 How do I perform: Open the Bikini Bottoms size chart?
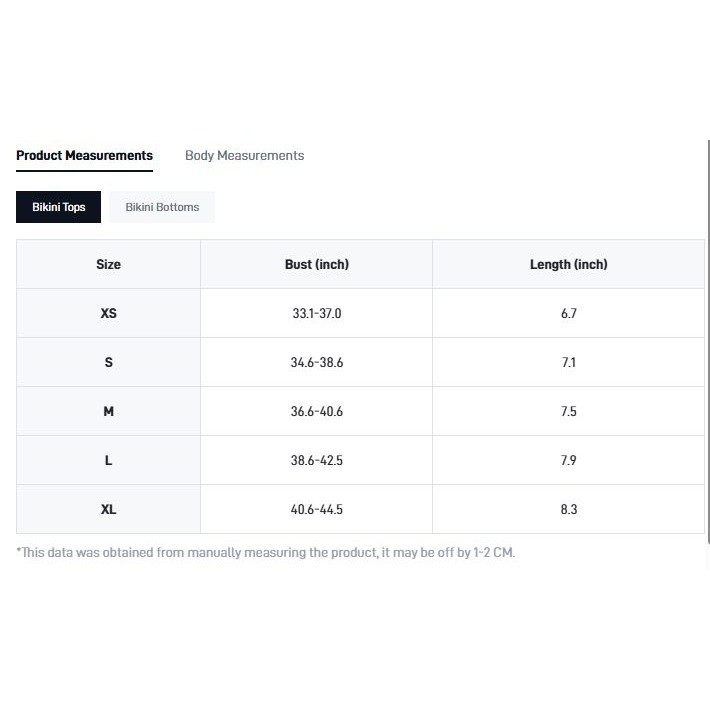click(x=162, y=207)
